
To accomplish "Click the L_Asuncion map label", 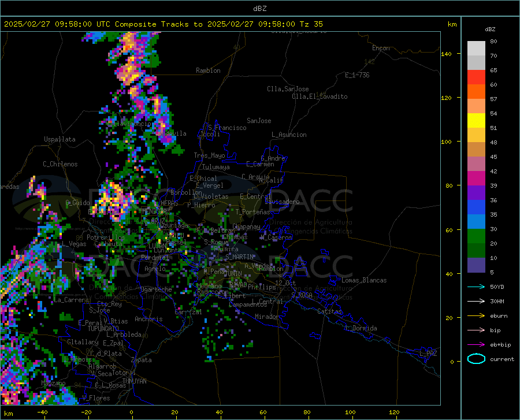I will coord(289,135).
